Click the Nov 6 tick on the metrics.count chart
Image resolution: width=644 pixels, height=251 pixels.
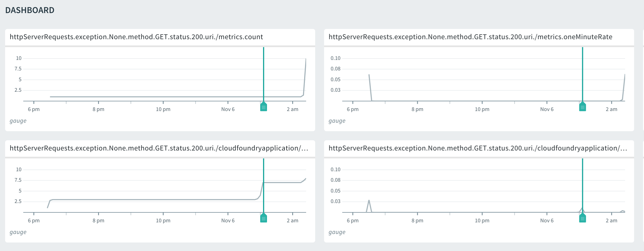[x=228, y=109]
